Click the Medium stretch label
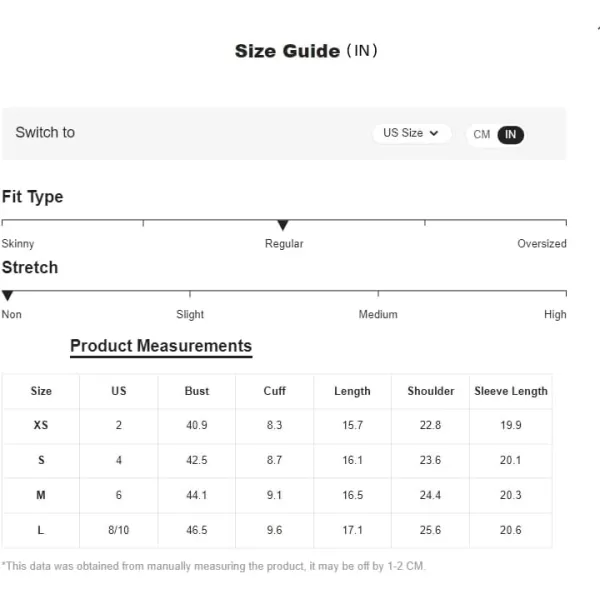 click(378, 315)
